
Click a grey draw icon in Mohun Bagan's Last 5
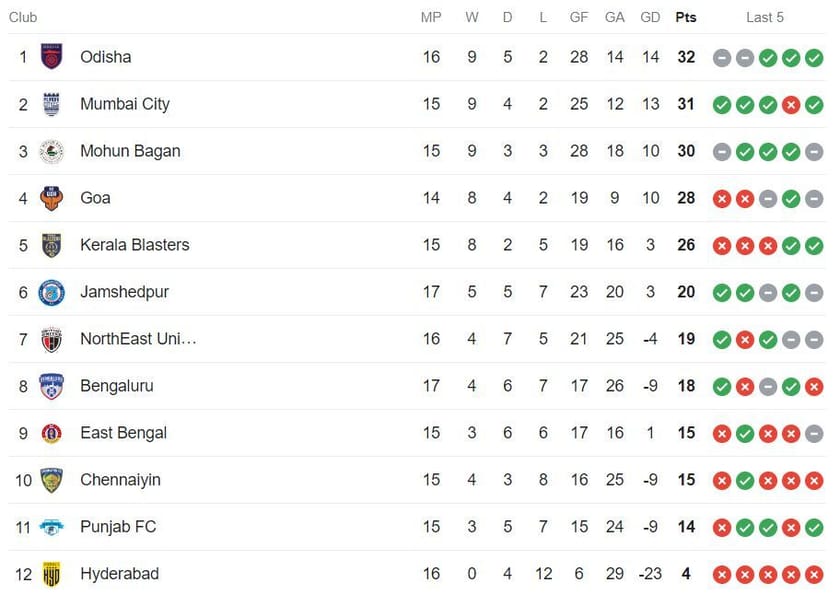coord(722,151)
